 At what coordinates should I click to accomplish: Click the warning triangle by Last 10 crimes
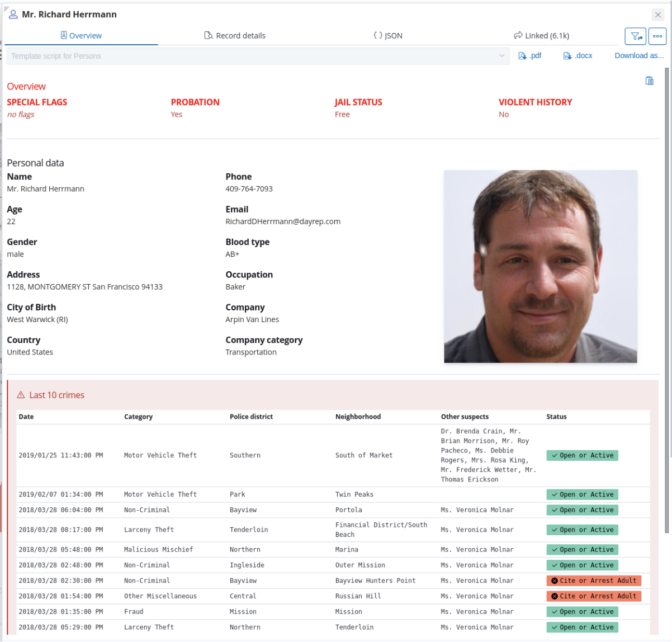coord(21,395)
